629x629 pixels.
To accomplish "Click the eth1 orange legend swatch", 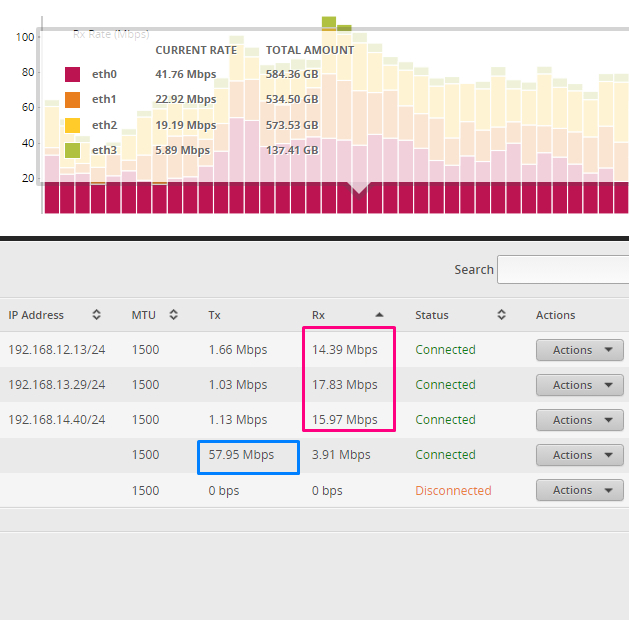I will tap(73, 100).
